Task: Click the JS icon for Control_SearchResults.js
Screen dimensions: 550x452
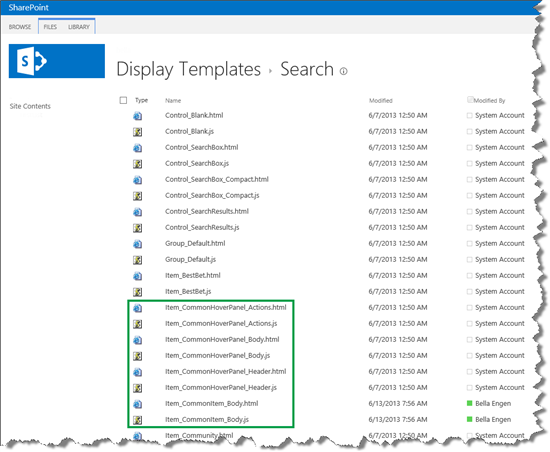Action: pos(138,228)
